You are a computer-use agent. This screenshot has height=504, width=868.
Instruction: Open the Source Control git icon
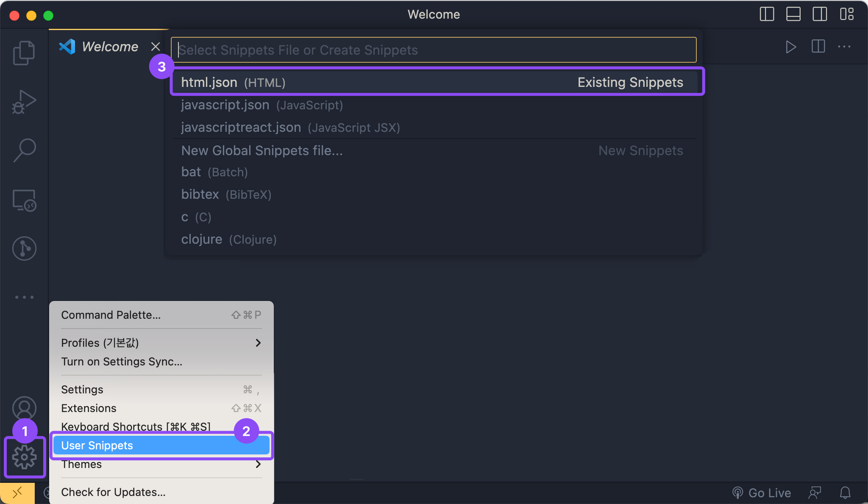click(24, 249)
